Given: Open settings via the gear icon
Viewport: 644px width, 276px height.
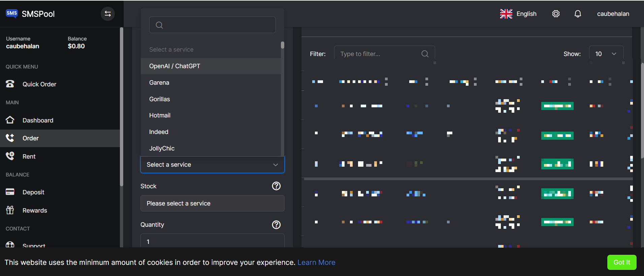Looking at the screenshot, I should pyautogui.click(x=556, y=14).
